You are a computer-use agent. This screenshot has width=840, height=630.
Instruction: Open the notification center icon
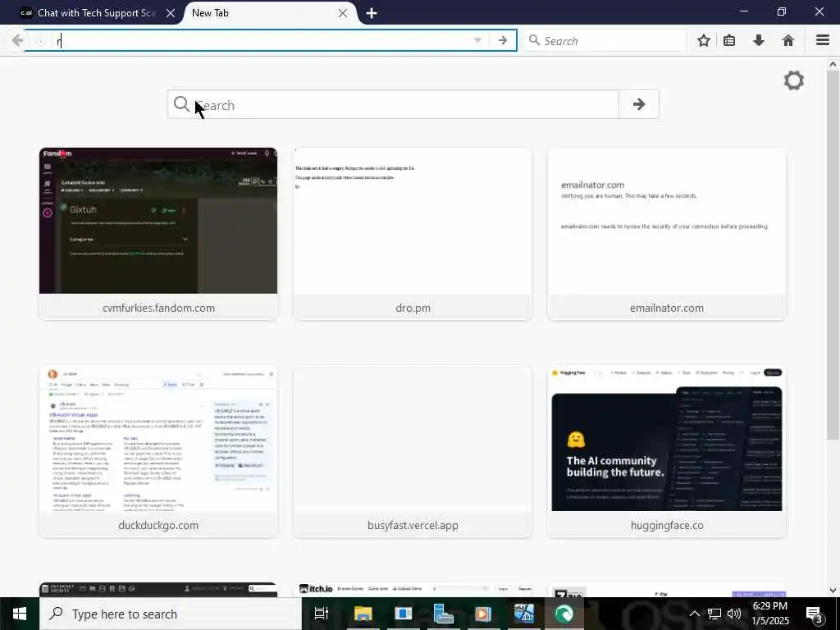(x=815, y=614)
